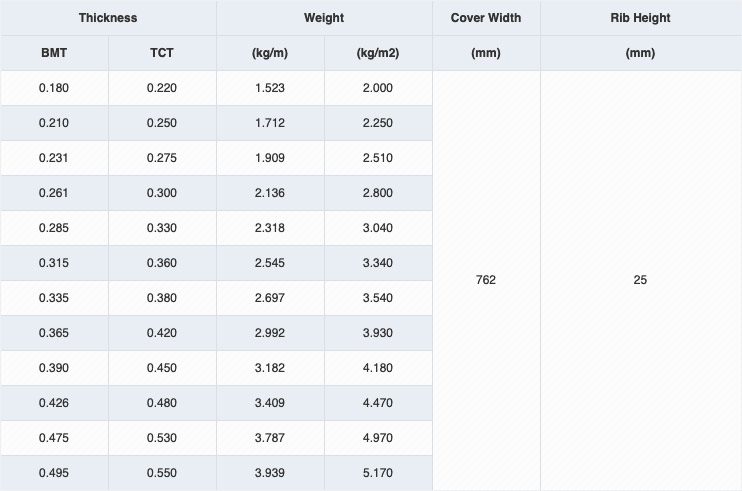Image resolution: width=742 pixels, height=491 pixels.
Task: Select BMT value 0.390
Action: pyautogui.click(x=54, y=368)
